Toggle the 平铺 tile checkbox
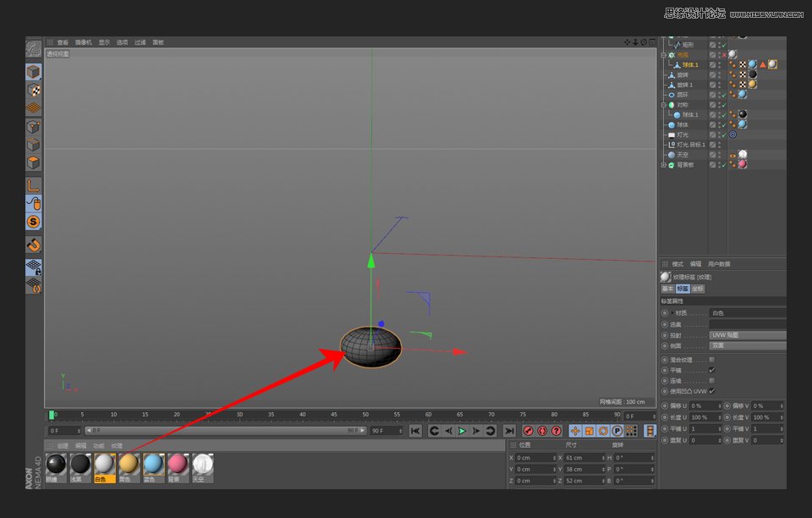Screen dimensions: 812x518 coord(711,370)
